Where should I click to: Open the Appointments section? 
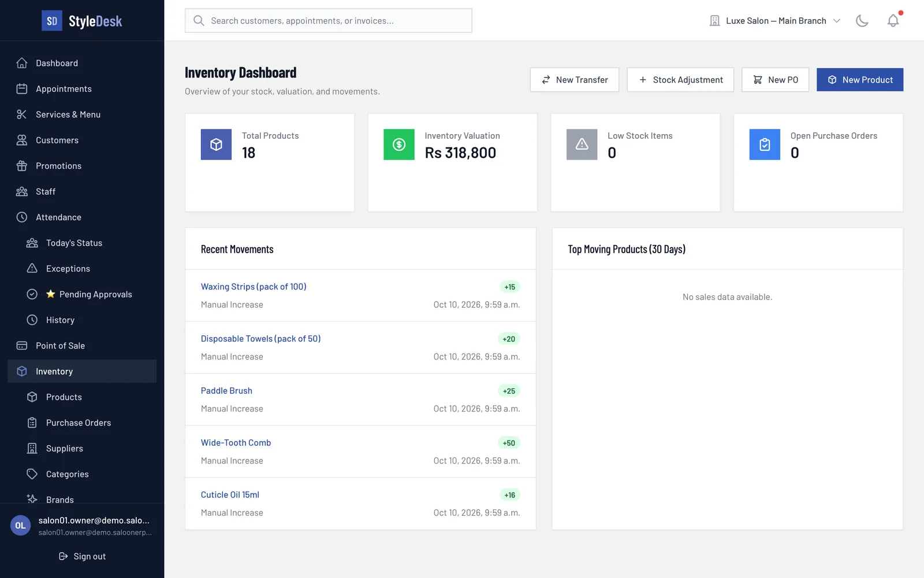[82, 88]
